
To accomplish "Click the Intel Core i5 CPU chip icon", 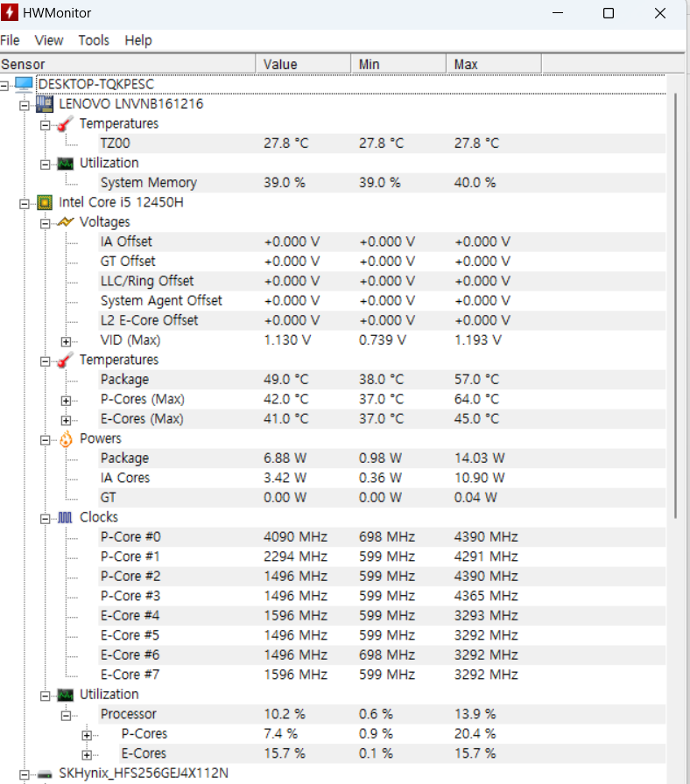I will point(45,202).
